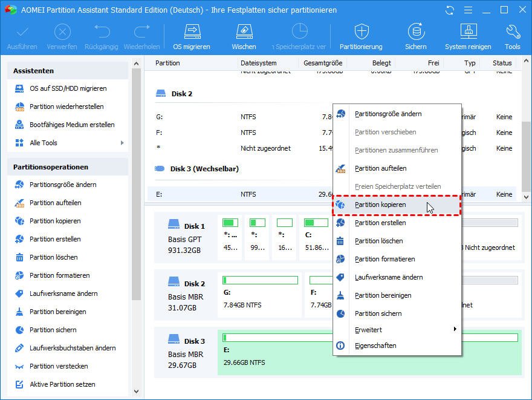Click the Wiederholen redo icon

point(141,37)
